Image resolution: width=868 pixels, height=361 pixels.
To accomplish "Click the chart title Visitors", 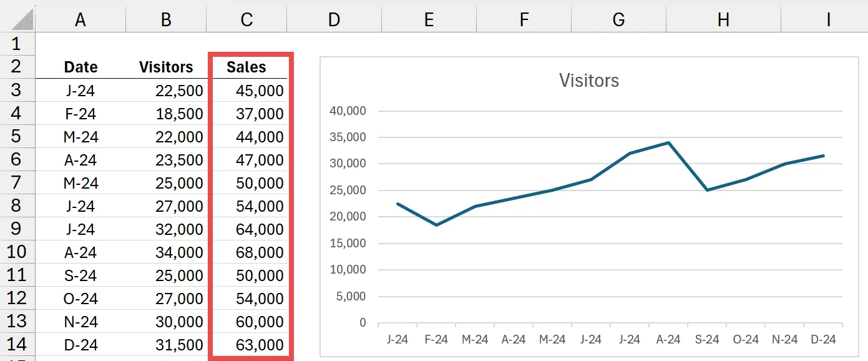I will point(588,81).
